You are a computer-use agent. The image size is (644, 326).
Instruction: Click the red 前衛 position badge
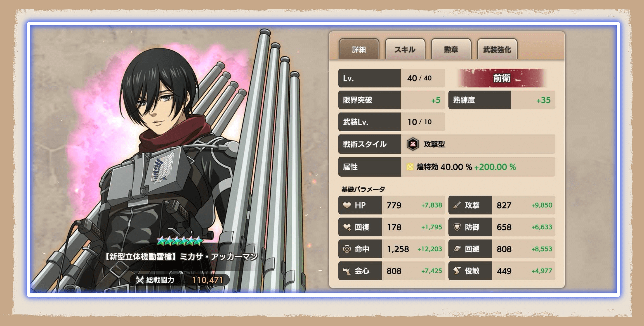point(502,78)
